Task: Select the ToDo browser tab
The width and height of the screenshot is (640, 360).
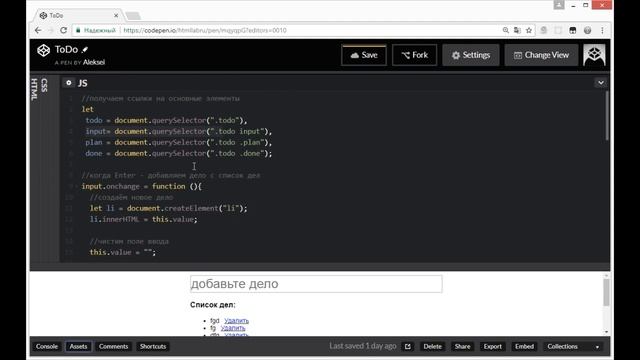Action: click(x=77, y=16)
